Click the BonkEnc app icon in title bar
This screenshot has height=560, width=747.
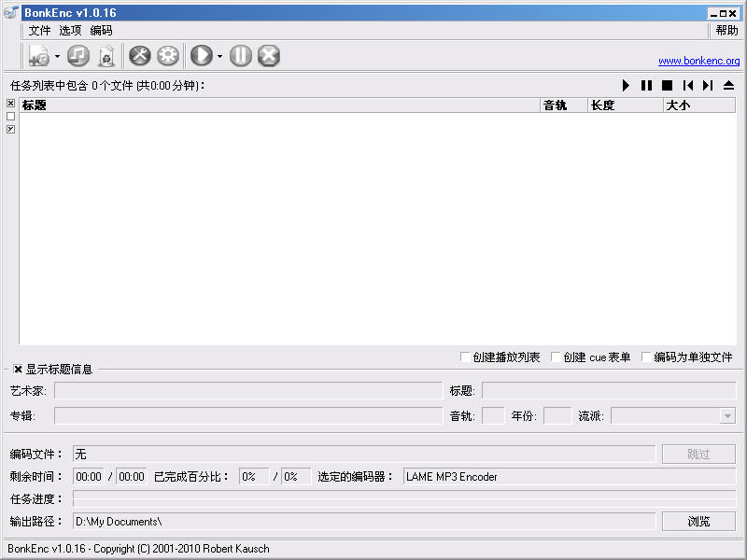point(11,12)
